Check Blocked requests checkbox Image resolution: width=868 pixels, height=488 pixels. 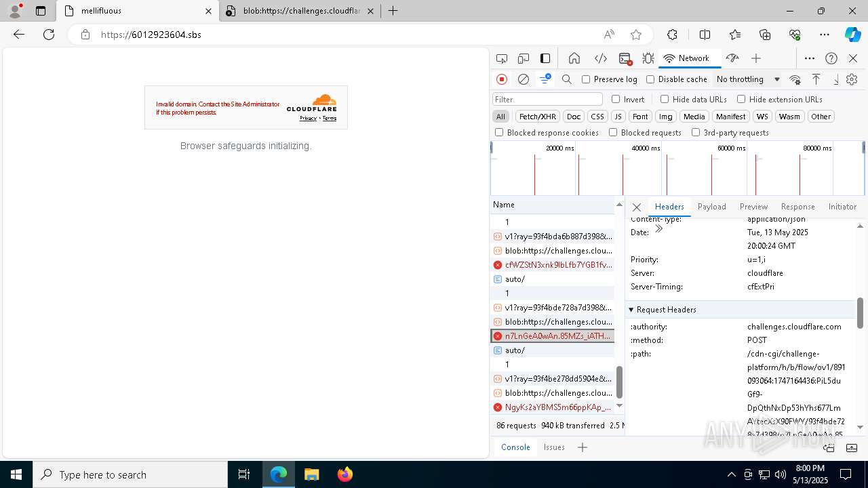coord(613,133)
